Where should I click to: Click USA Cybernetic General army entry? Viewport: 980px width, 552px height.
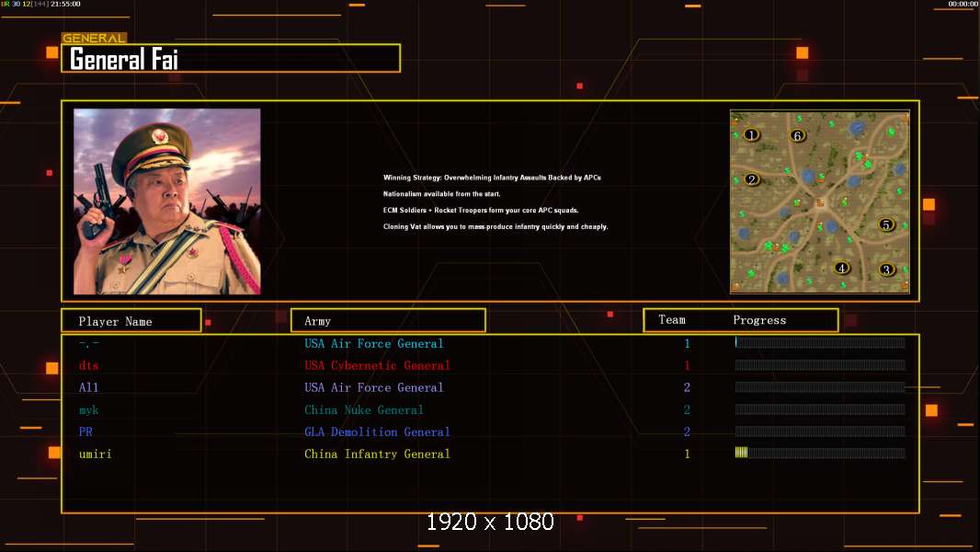coord(377,365)
